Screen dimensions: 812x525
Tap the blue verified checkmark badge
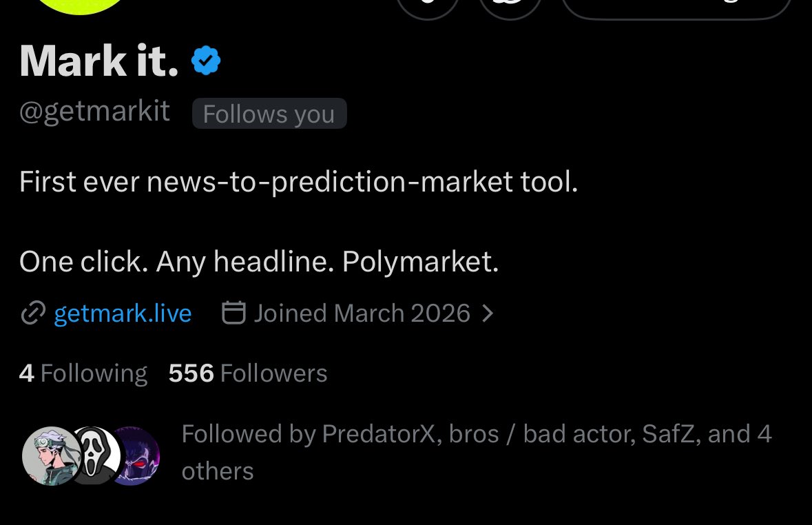206,60
